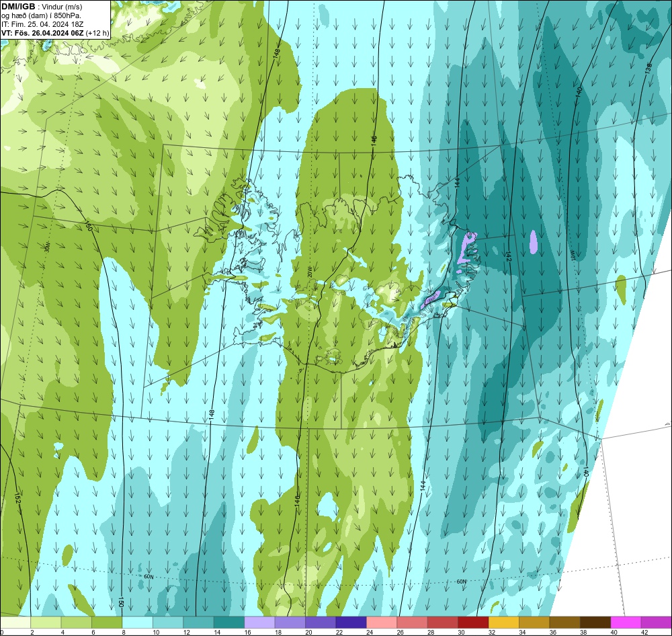
Task: Choose the legend swatch between 10 and 12
Action: pos(168,623)
